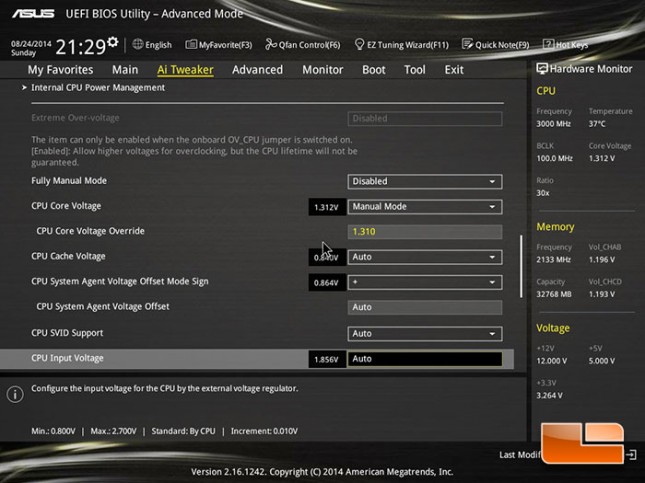Click the Qfan Control fan icon
This screenshot has width=645, height=483.
point(271,44)
